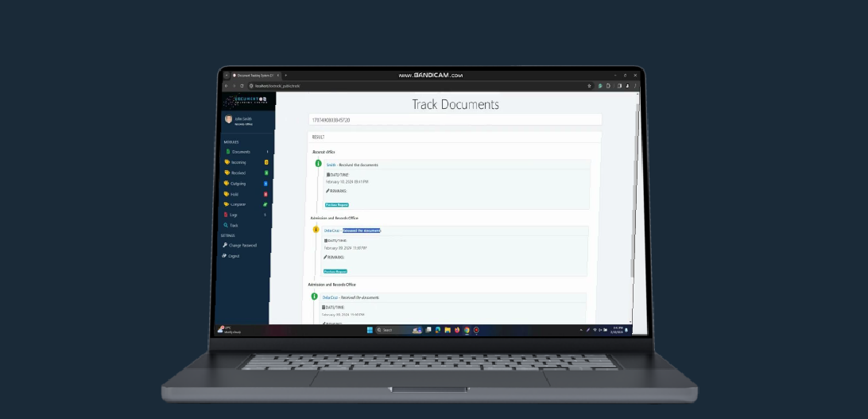Open File Explorer from the taskbar
The height and width of the screenshot is (419, 868).
click(x=448, y=330)
